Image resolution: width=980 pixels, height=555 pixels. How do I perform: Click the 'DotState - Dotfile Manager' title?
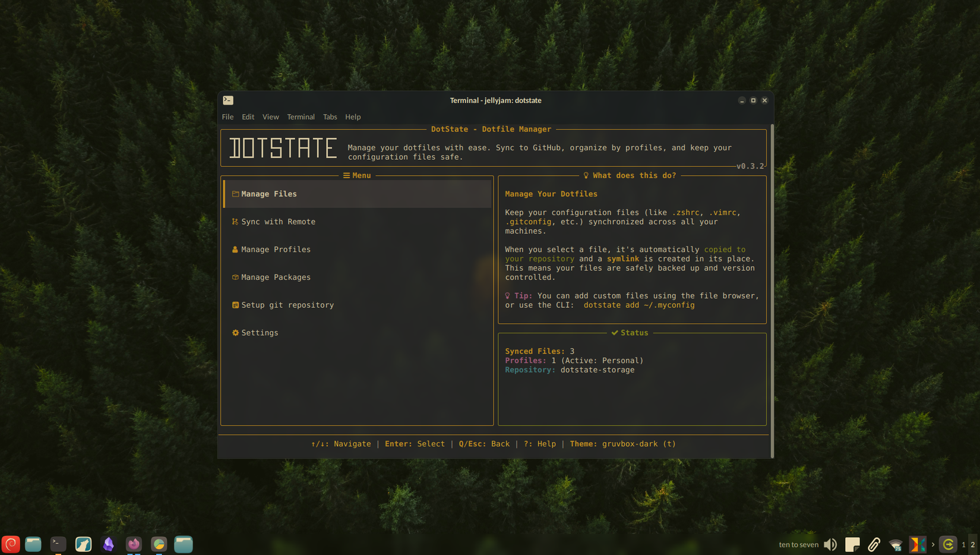[491, 129]
